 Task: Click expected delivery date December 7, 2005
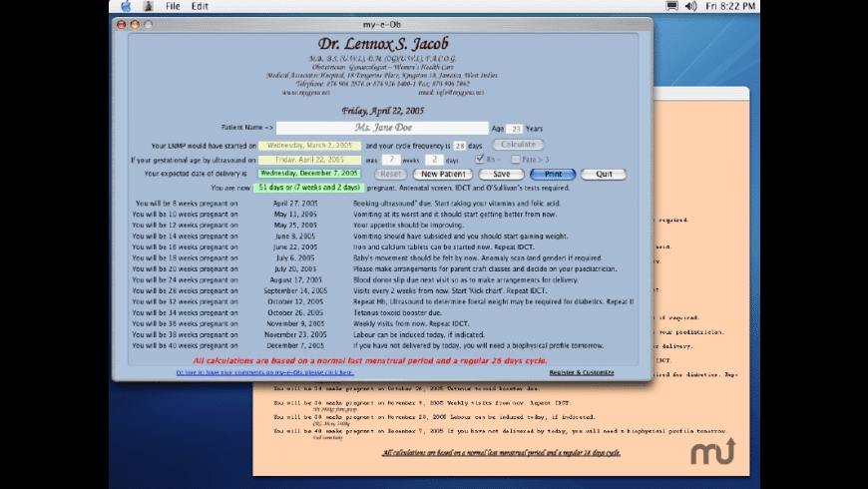pos(309,174)
